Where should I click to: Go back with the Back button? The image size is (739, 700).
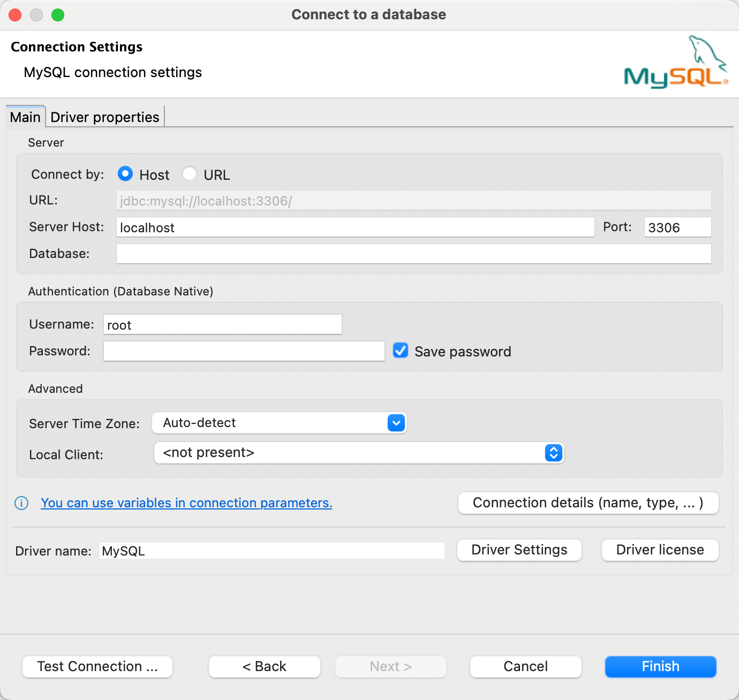(264, 666)
